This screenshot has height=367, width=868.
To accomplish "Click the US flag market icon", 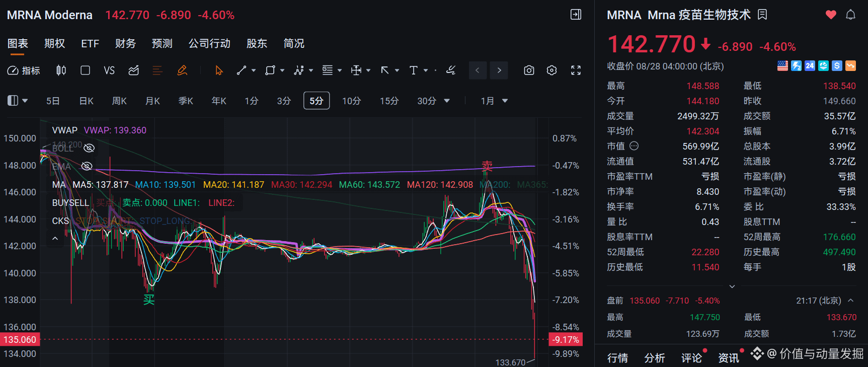I will [782, 66].
